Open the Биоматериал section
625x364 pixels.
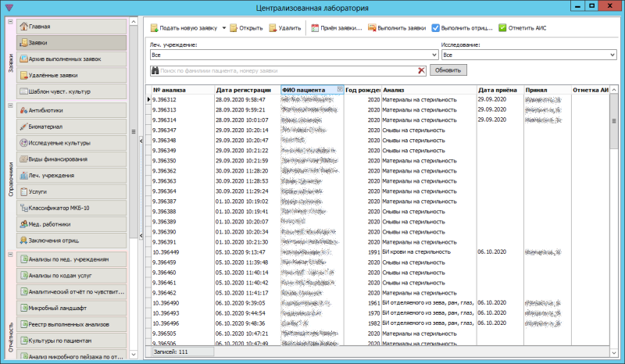(70, 127)
